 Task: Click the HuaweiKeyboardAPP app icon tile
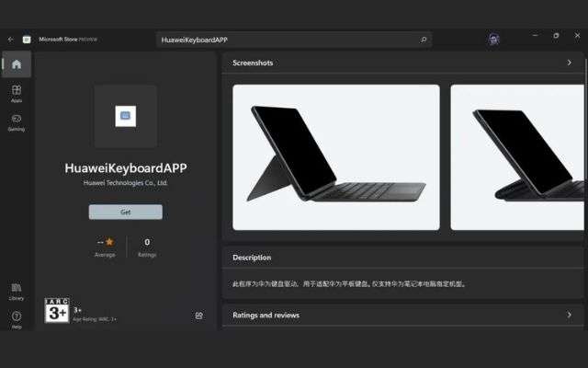[x=126, y=116]
